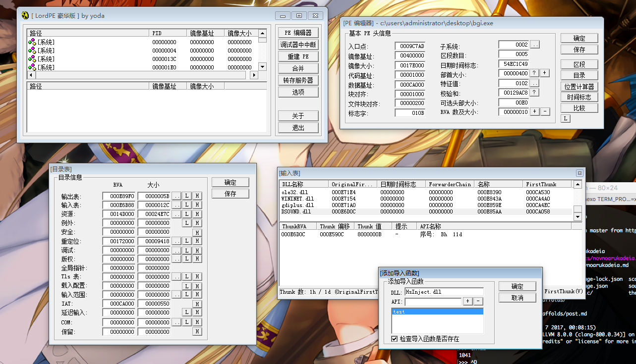Click the import table DLL list scroll-up arrow

(x=578, y=184)
